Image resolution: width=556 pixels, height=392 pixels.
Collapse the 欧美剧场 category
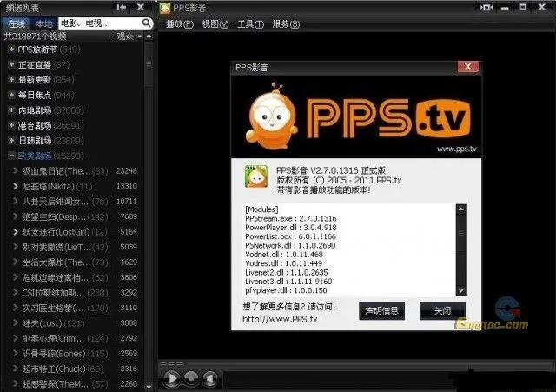[11, 156]
